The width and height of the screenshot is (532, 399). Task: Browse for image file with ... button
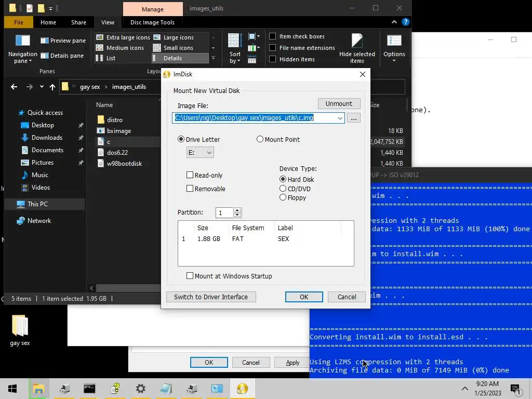click(353, 118)
